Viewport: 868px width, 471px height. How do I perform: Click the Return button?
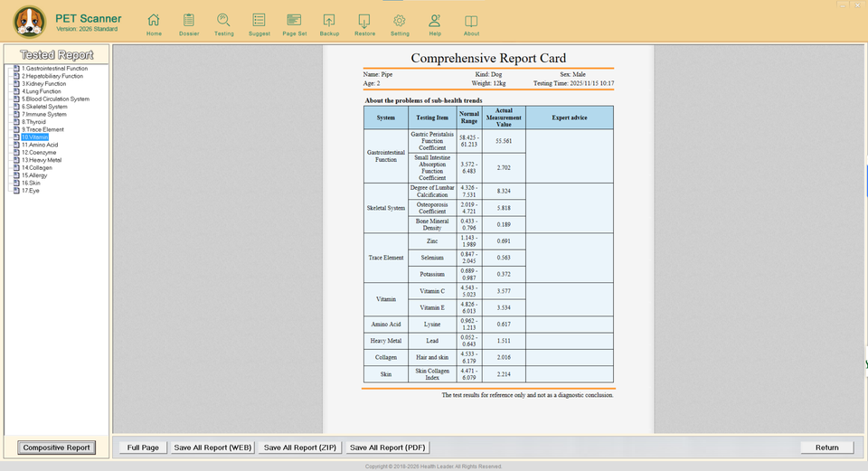coord(826,447)
